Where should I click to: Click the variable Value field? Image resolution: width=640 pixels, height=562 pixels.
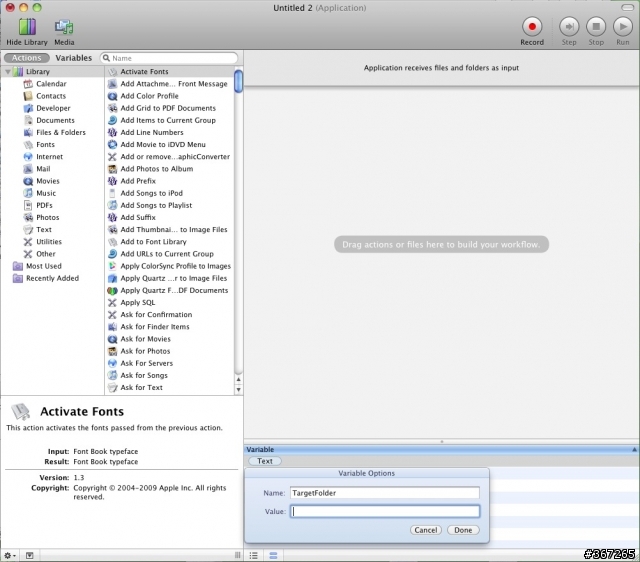pos(384,511)
